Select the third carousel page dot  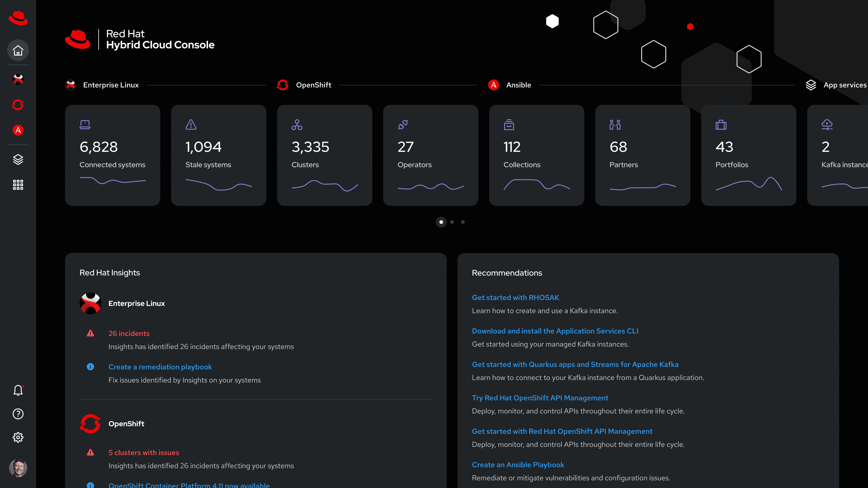click(x=463, y=222)
